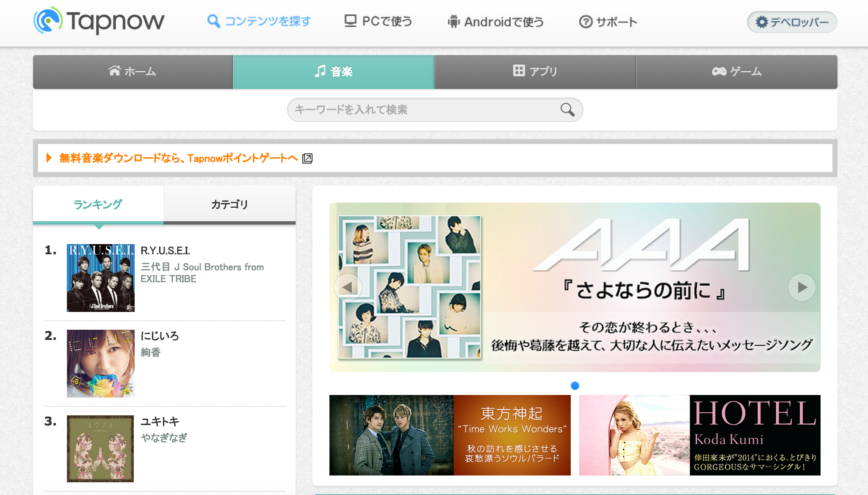868x495 pixels.
Task: Open Androidで使う navigation item
Action: (x=496, y=22)
